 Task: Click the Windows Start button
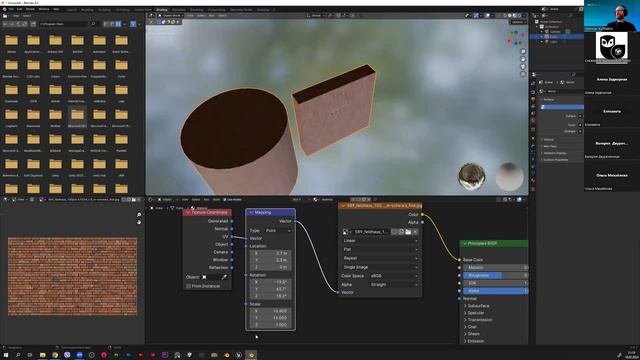pyautogui.click(x=6, y=355)
